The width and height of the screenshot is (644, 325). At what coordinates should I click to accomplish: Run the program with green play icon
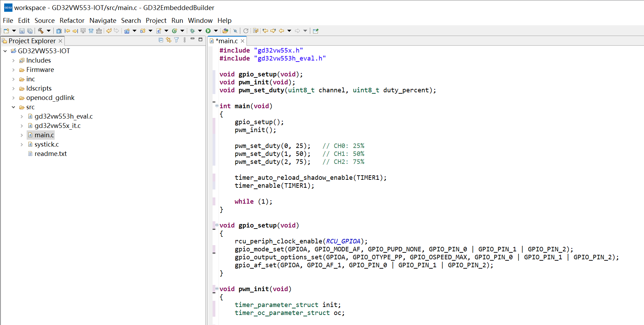[208, 31]
